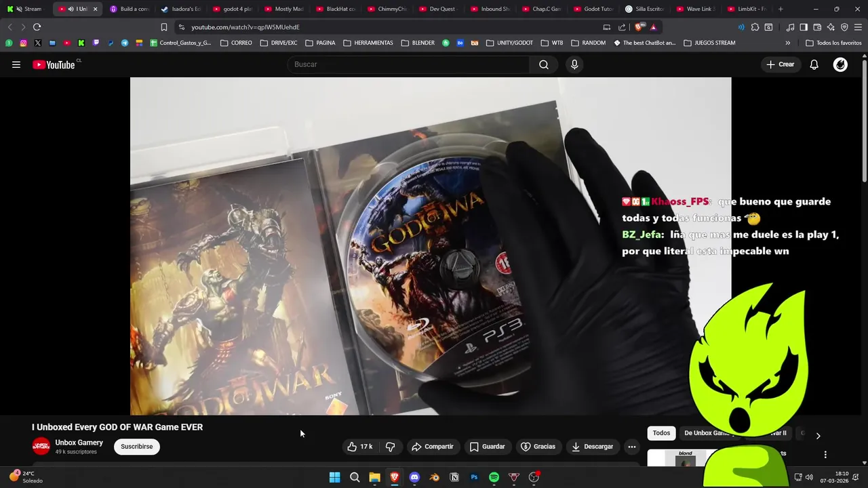Click the page vertical scrollbar
The image size is (868, 488).
coord(864,121)
